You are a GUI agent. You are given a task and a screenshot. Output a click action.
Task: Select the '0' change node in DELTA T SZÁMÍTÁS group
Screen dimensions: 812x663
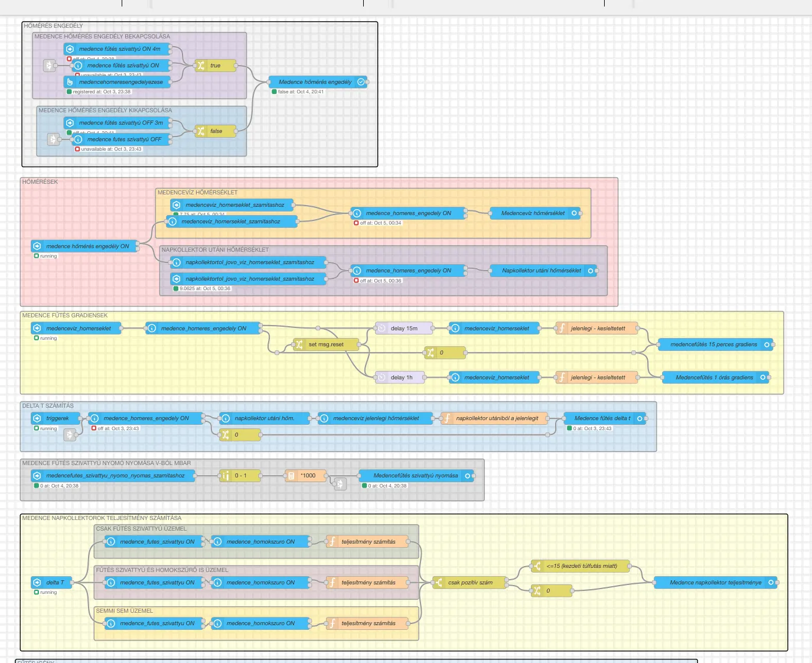click(240, 435)
